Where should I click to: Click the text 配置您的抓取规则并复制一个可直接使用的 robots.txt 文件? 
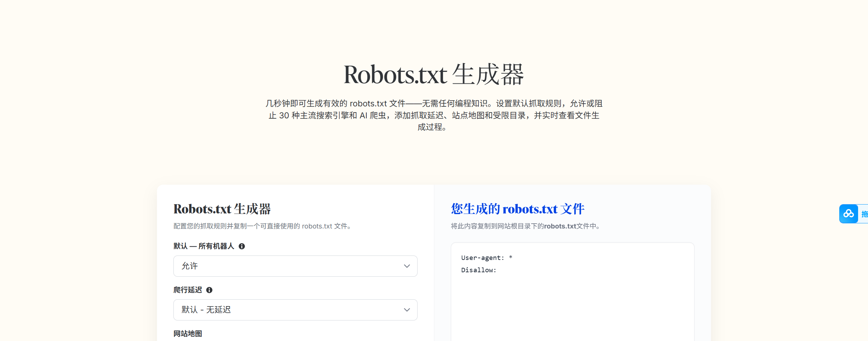262,226
